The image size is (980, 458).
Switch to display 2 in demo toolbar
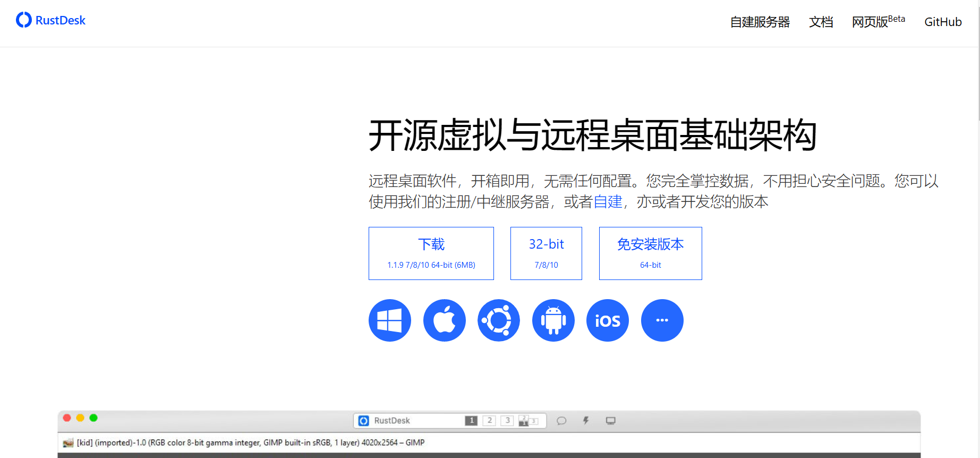(x=489, y=421)
